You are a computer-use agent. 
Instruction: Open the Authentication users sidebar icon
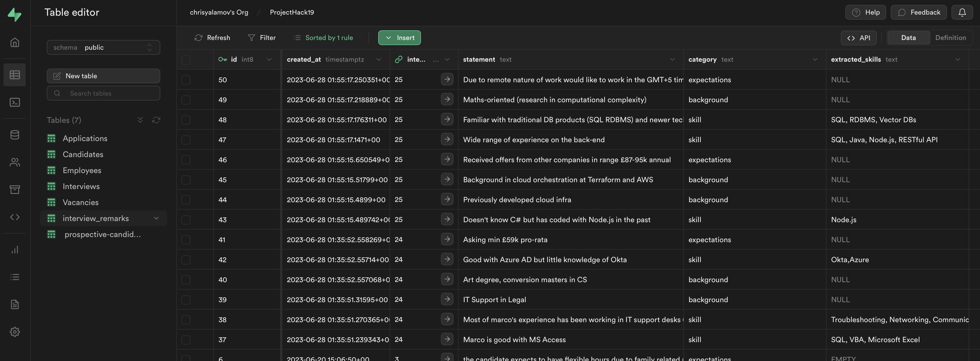click(x=15, y=162)
